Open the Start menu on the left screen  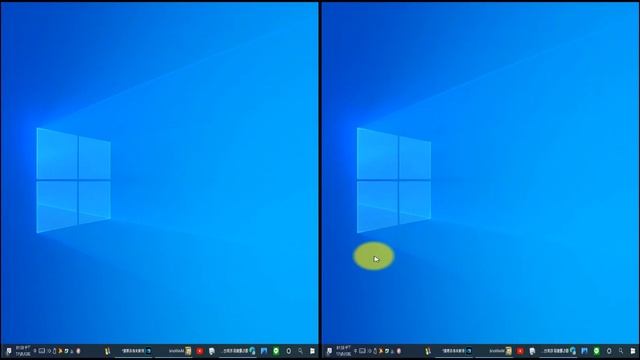click(312, 351)
